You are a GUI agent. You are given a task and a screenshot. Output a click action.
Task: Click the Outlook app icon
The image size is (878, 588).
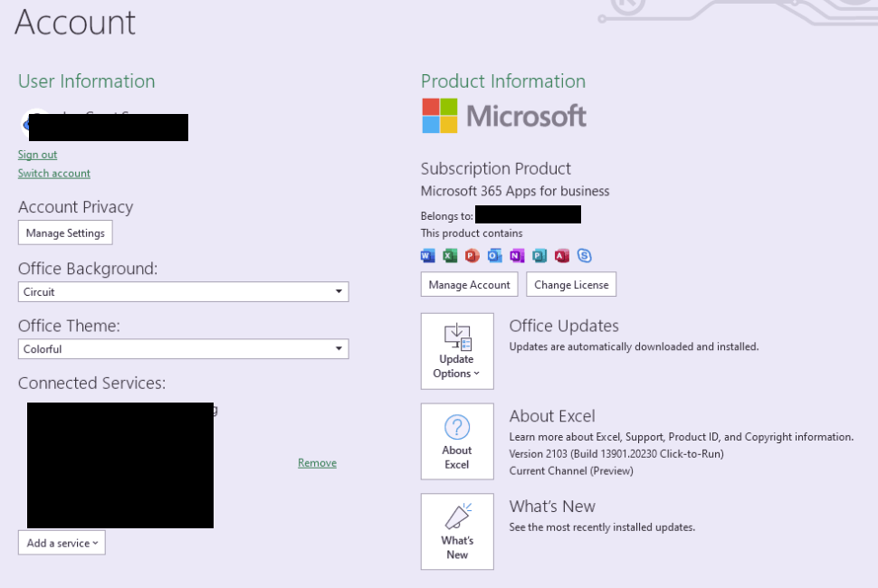[x=494, y=256]
